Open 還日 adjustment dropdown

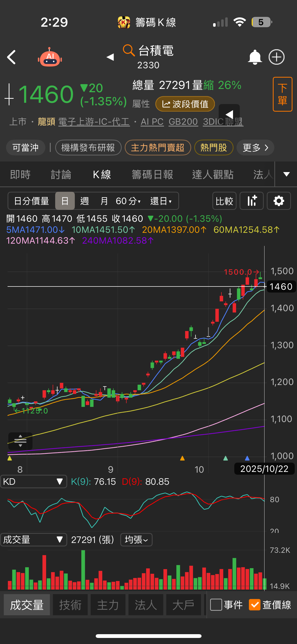tap(161, 201)
